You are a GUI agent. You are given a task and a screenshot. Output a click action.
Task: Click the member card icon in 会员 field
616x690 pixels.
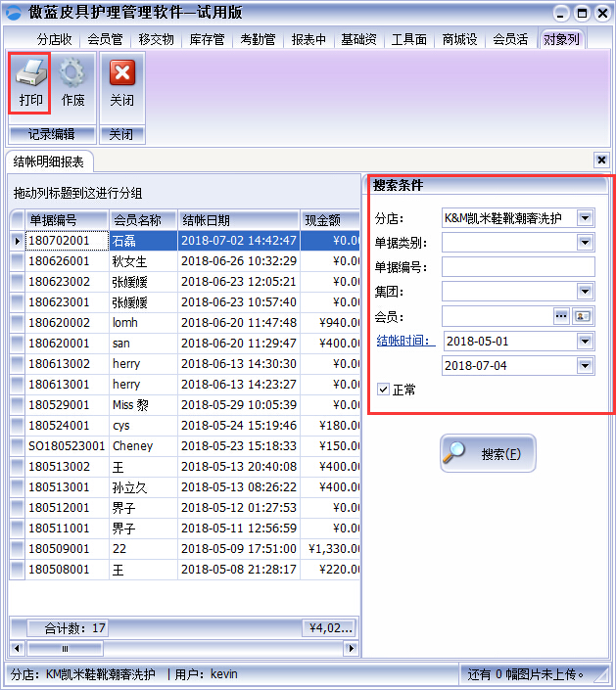(x=584, y=316)
